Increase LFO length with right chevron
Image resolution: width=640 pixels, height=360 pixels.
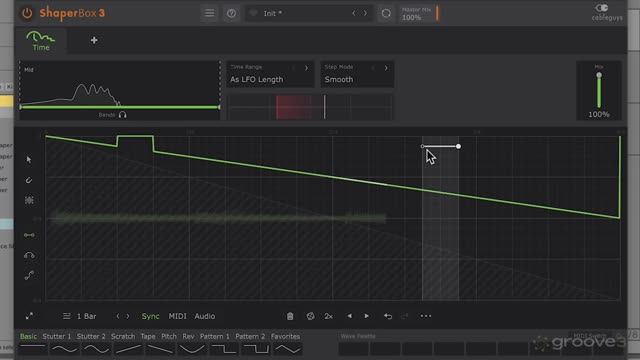(x=128, y=316)
